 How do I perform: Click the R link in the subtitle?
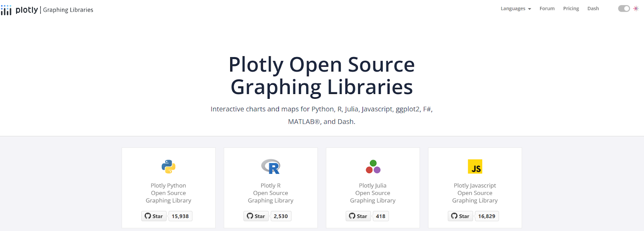(x=339, y=109)
